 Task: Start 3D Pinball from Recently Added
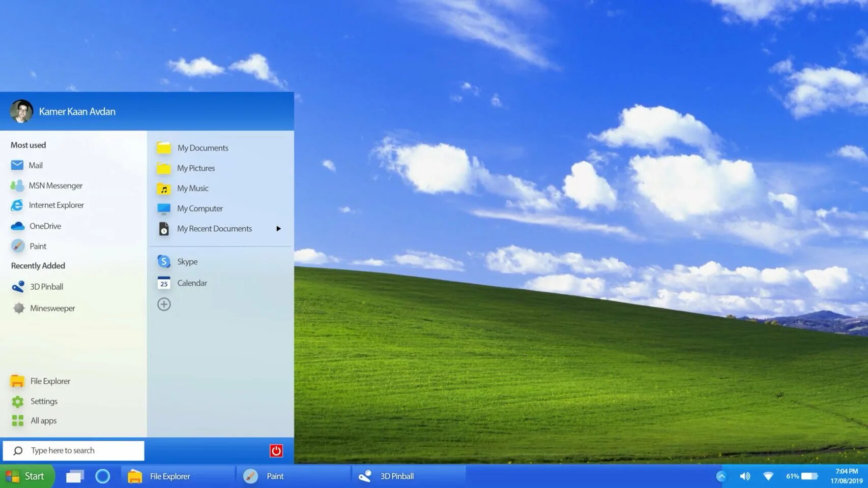46,286
